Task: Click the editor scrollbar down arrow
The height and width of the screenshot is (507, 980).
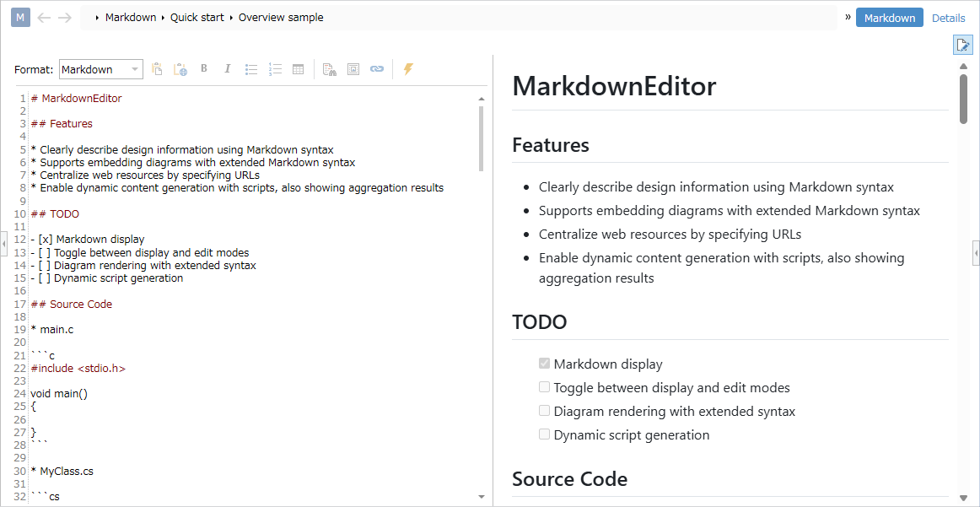Action: pyautogui.click(x=482, y=496)
